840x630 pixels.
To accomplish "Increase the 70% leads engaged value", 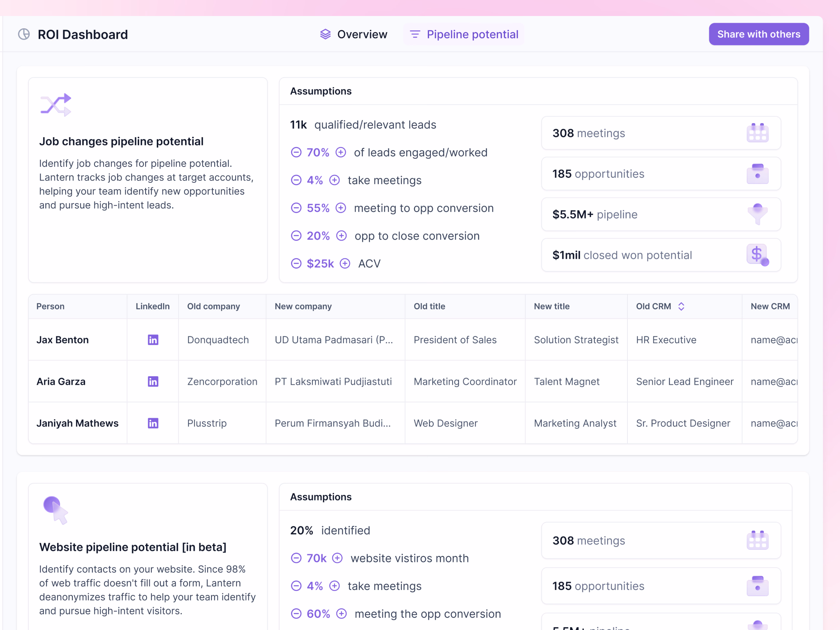I will click(x=341, y=152).
